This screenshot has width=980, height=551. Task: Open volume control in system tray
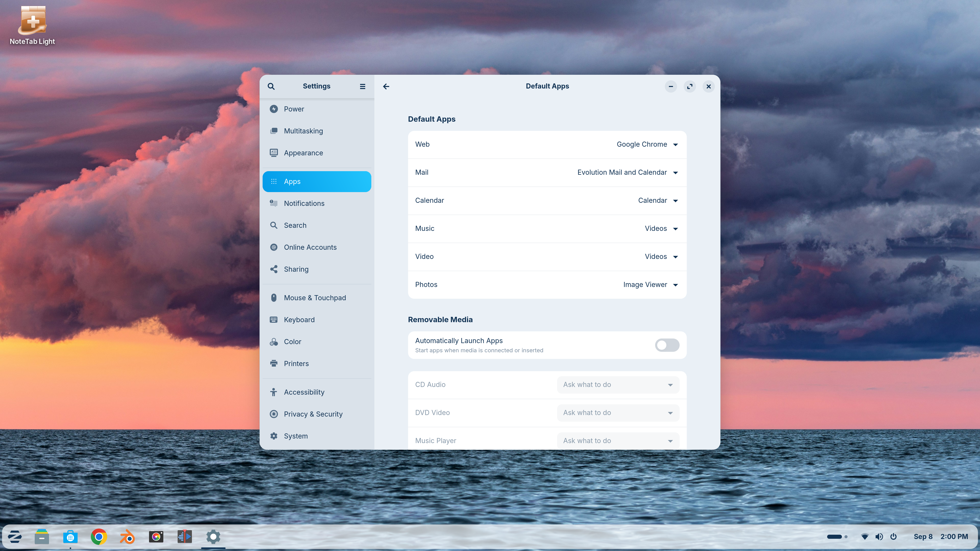click(x=879, y=536)
